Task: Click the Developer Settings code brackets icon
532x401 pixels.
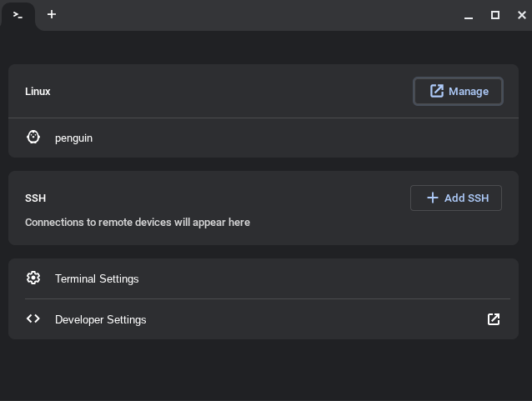Action: click(x=33, y=318)
